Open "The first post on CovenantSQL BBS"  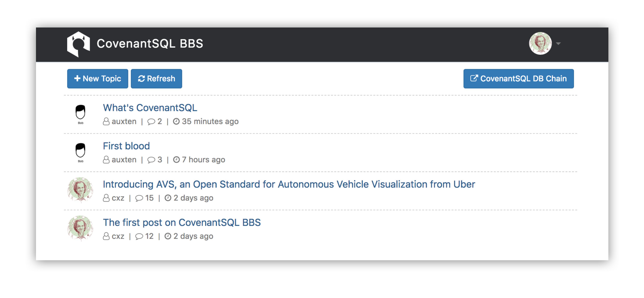tap(182, 222)
